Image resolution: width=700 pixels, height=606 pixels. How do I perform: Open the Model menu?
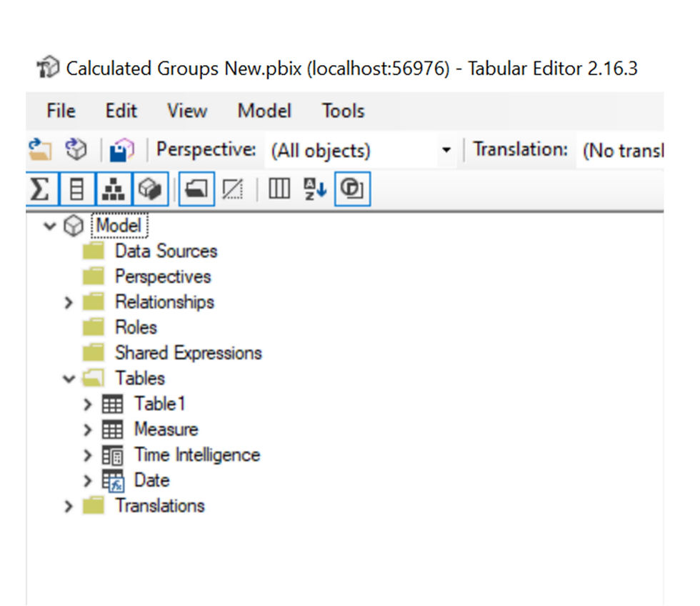264,111
